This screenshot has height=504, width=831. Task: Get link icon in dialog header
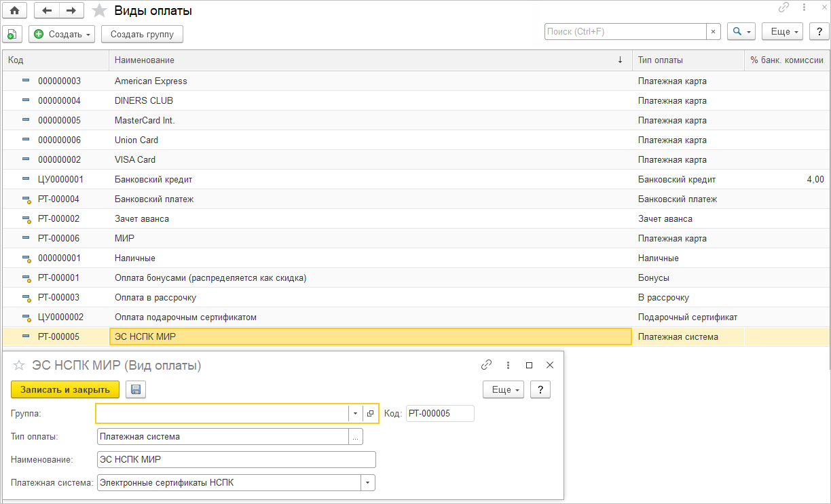pos(486,365)
